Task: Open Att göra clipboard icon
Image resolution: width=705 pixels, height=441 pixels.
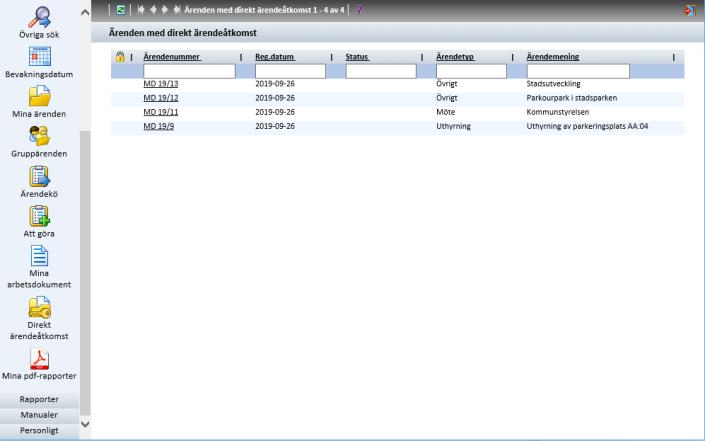Action: pyautogui.click(x=40, y=216)
